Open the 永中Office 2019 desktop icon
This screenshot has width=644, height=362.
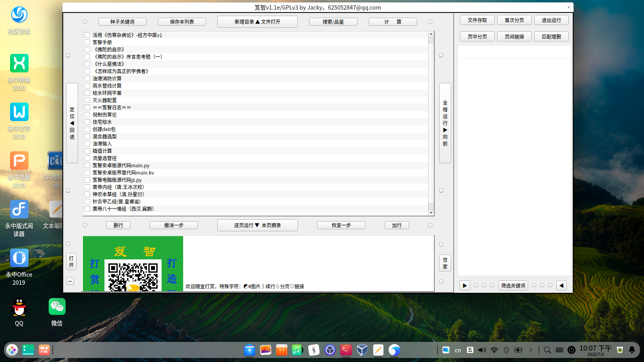pyautogui.click(x=19, y=267)
